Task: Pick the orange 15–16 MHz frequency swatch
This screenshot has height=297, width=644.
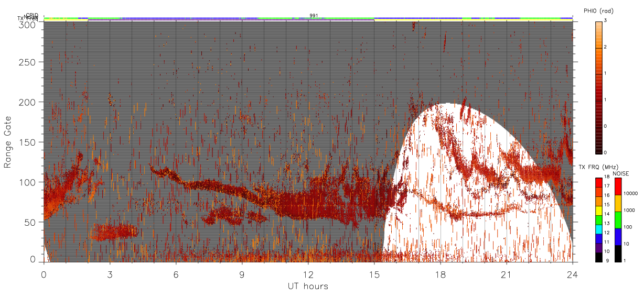Action: [x=598, y=201]
